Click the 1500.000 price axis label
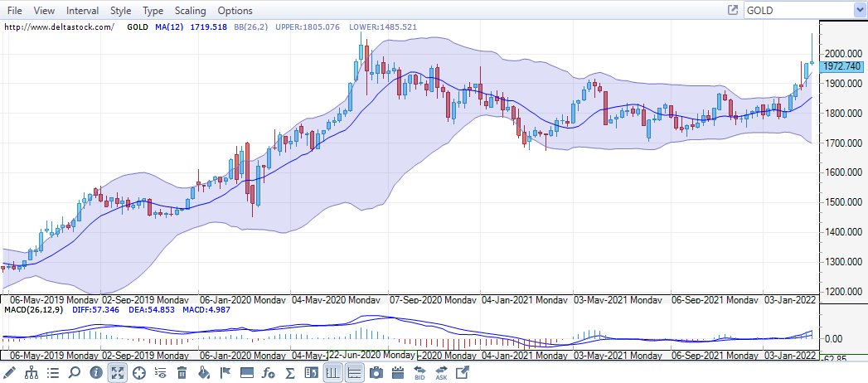 843,202
